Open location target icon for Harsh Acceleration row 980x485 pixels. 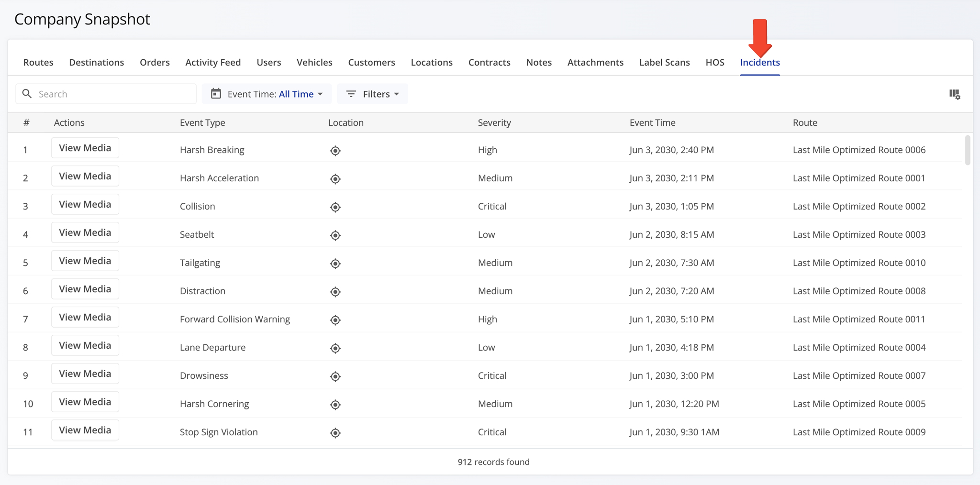pyautogui.click(x=335, y=179)
